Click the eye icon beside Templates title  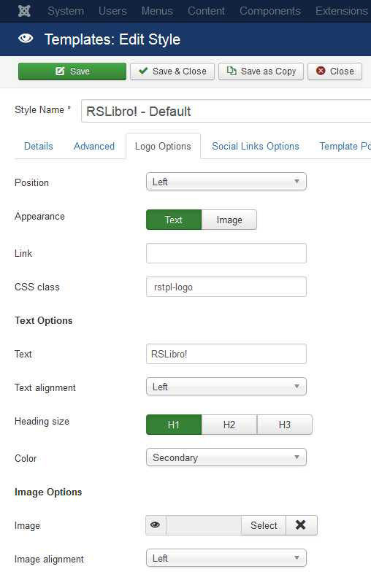click(x=26, y=39)
